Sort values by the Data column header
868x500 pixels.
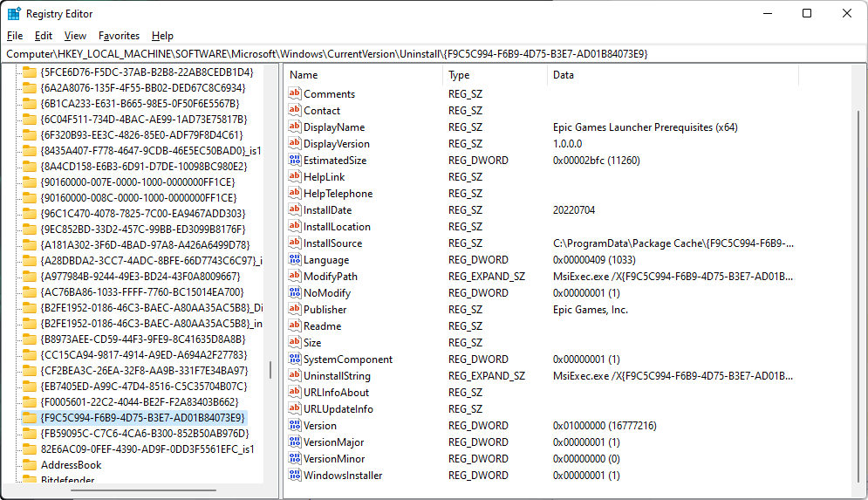673,75
